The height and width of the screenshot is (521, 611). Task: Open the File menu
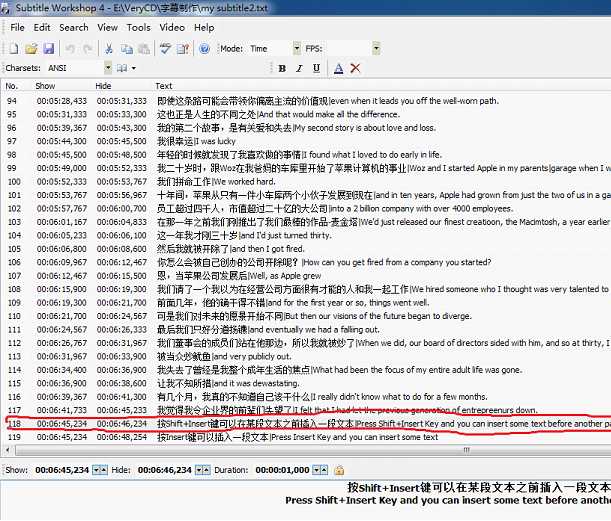(x=17, y=28)
